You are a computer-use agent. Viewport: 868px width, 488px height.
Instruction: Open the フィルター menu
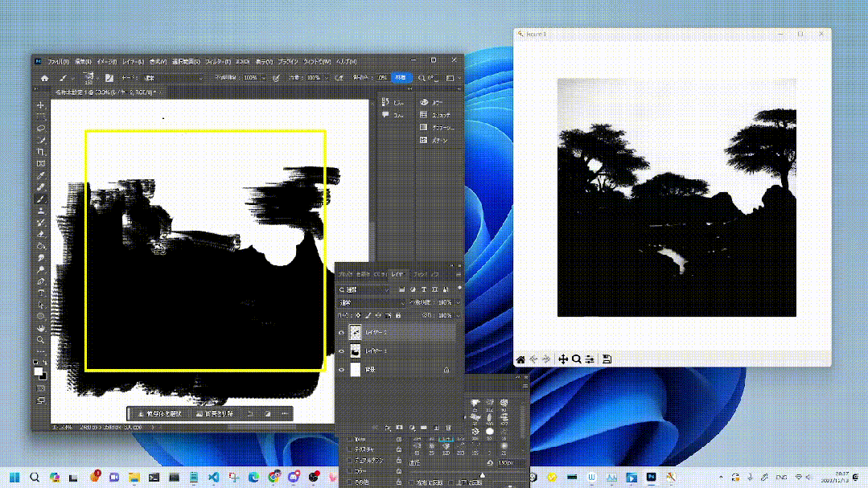217,61
